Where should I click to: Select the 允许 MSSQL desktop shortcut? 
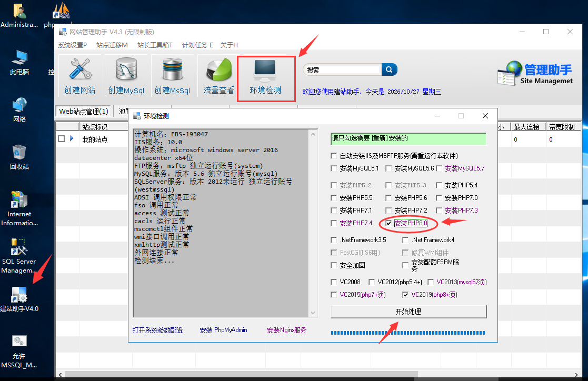[x=19, y=352]
